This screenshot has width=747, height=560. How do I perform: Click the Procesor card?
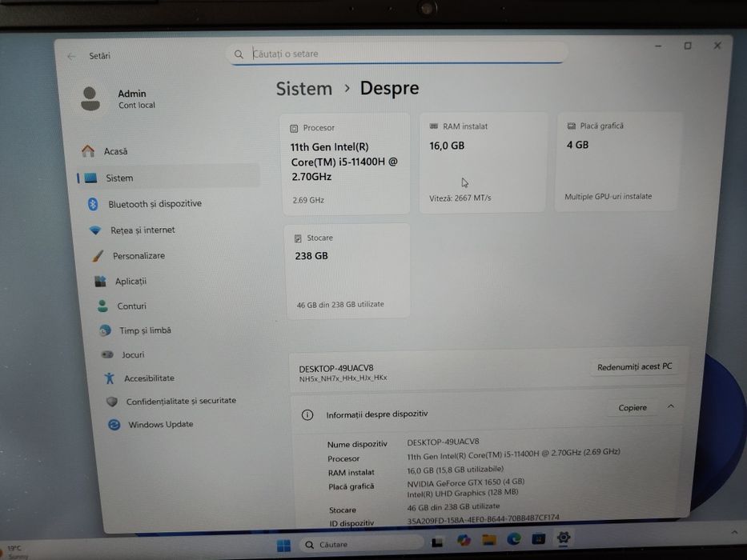pos(345,163)
